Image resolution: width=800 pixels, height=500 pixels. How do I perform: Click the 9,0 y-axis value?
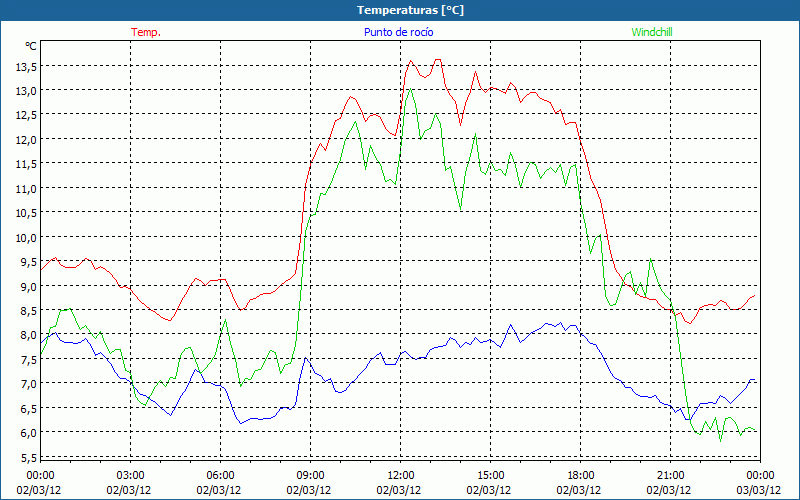click(x=27, y=287)
